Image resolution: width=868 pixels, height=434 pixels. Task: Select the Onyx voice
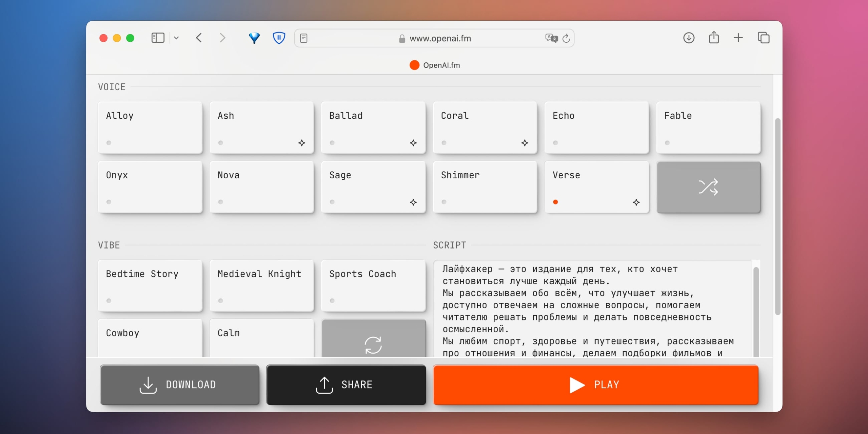(150, 187)
